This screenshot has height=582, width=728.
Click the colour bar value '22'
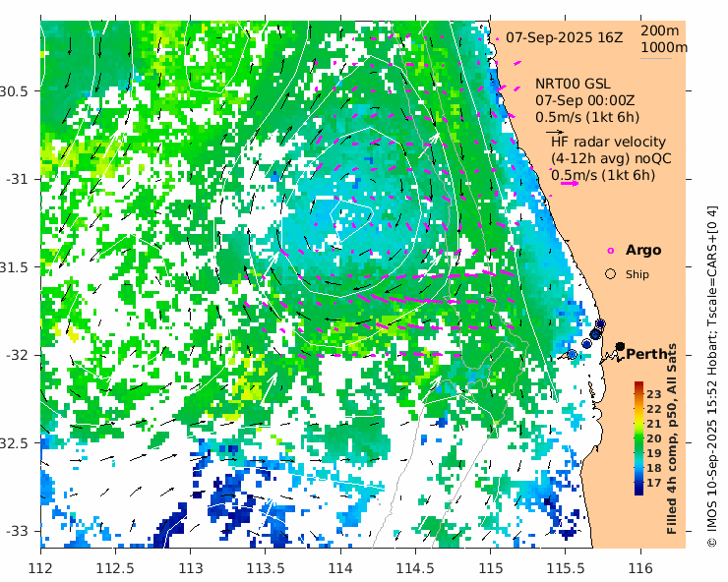[653, 409]
